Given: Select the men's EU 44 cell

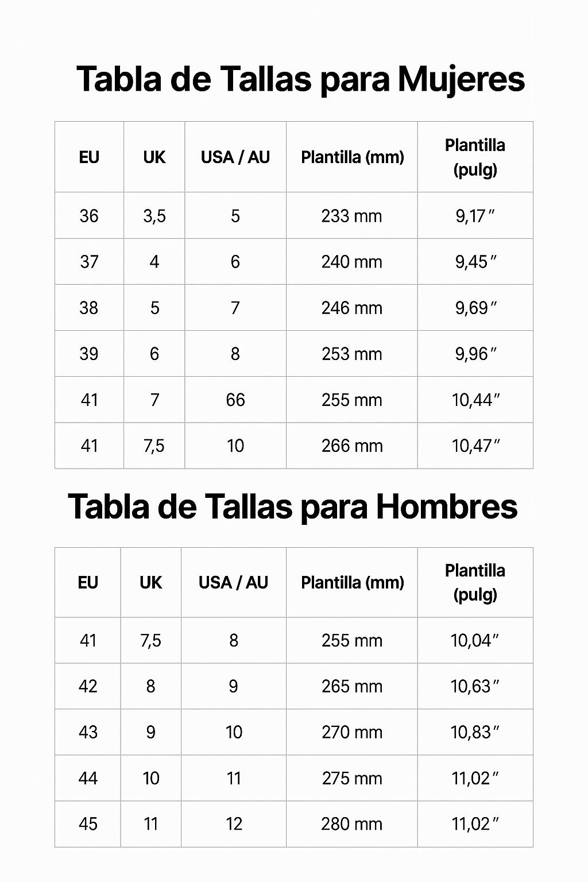Looking at the screenshot, I should click(88, 778).
